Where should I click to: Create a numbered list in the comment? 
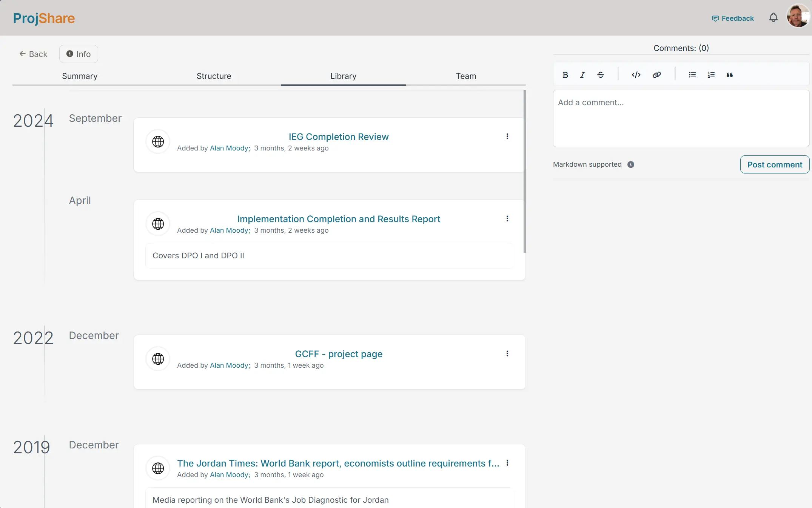pos(711,75)
